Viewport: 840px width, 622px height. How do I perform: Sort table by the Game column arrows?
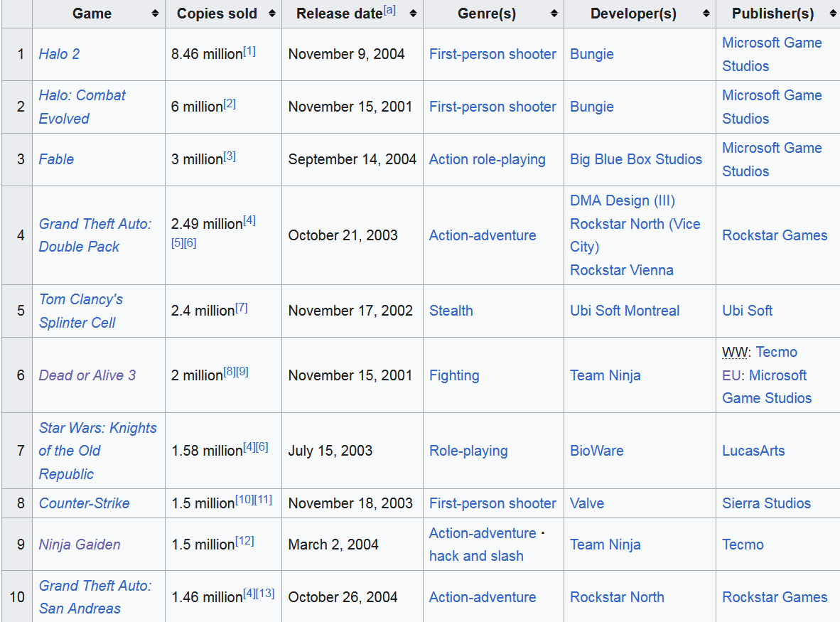(x=155, y=14)
